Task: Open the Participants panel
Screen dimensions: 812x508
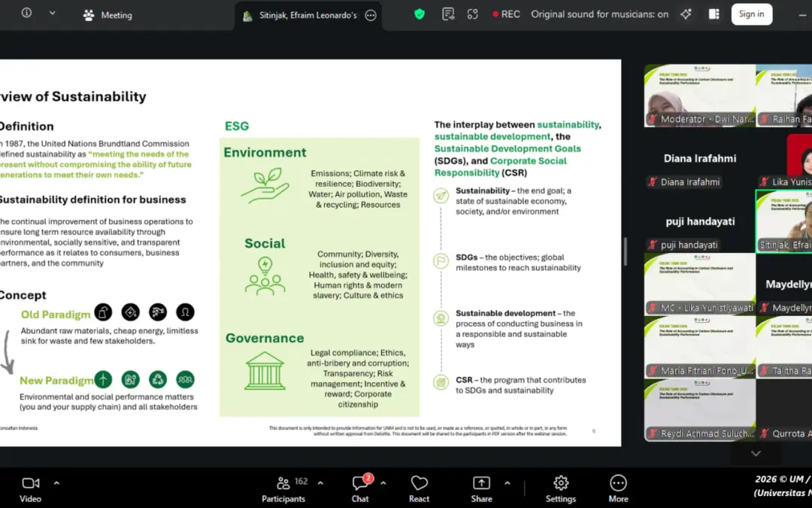Action: point(283,489)
